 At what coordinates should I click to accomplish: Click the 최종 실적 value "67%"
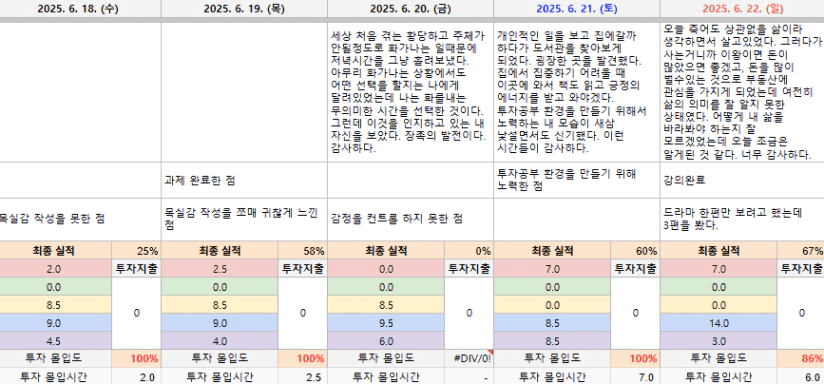click(x=800, y=251)
